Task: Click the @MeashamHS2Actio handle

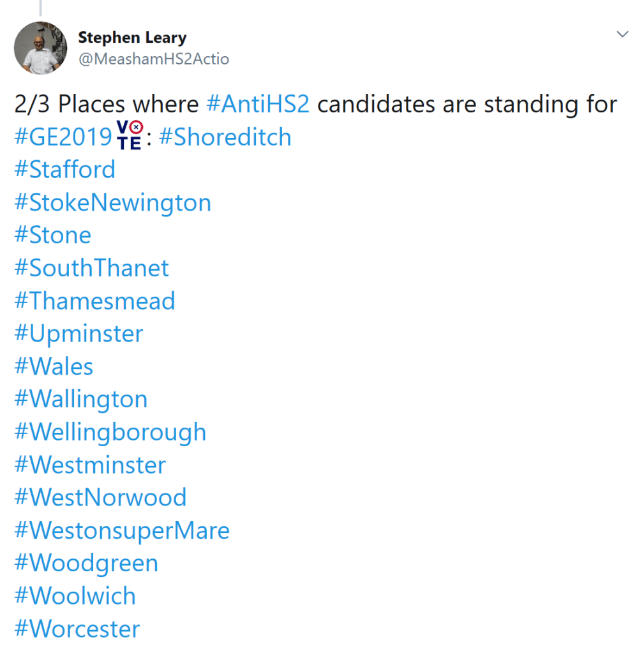Action: (x=153, y=59)
